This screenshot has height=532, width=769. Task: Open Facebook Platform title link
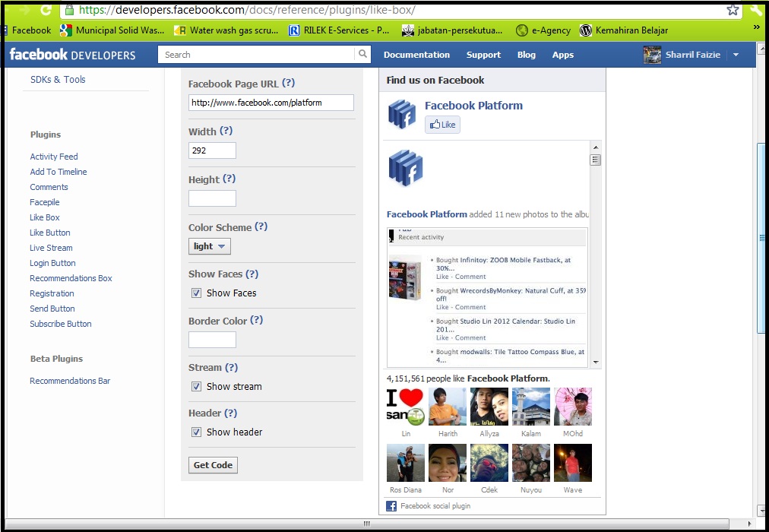(473, 106)
